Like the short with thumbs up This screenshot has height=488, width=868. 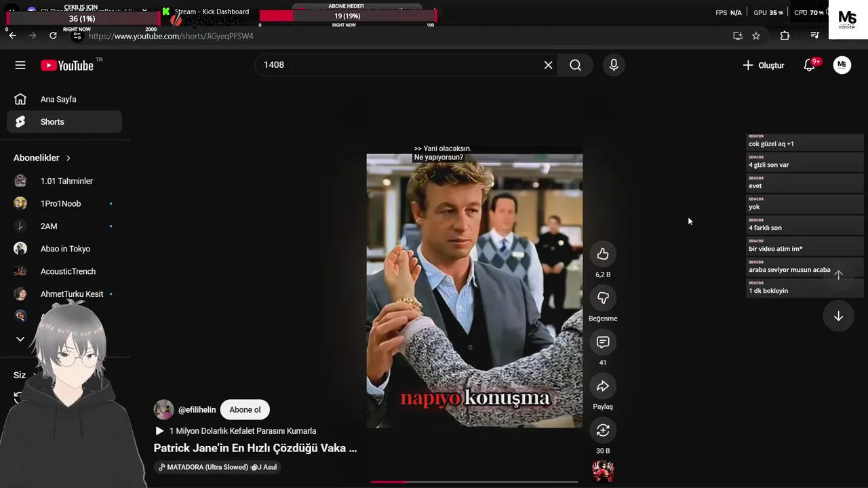point(603,254)
